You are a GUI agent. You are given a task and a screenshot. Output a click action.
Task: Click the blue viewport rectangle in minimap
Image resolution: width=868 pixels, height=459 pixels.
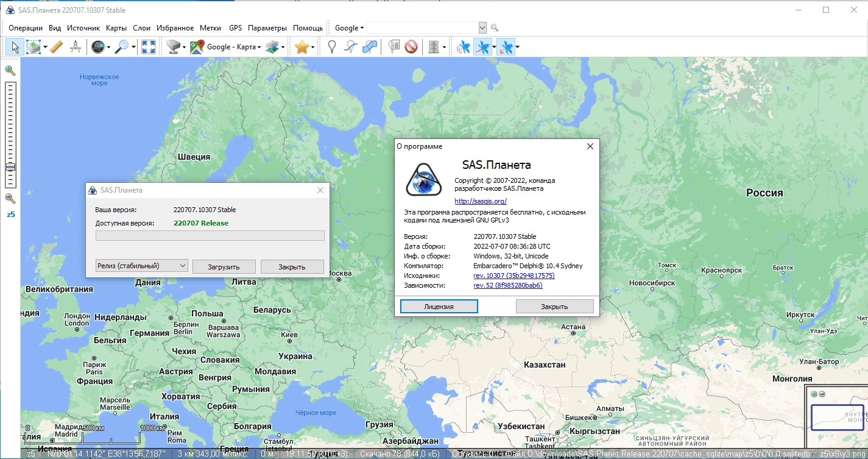click(838, 418)
